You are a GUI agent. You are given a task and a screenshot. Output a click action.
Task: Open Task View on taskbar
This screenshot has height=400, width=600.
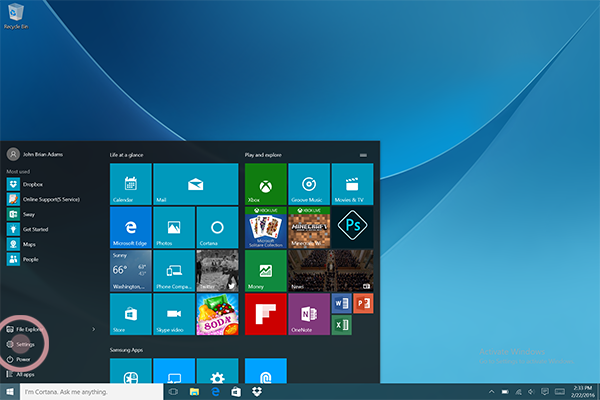tap(173, 392)
